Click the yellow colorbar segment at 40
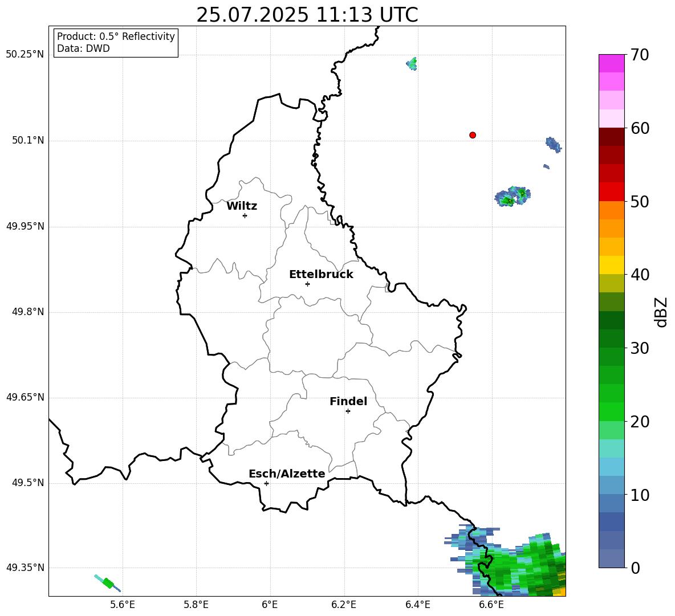The height and width of the screenshot is (616, 675). [x=611, y=265]
